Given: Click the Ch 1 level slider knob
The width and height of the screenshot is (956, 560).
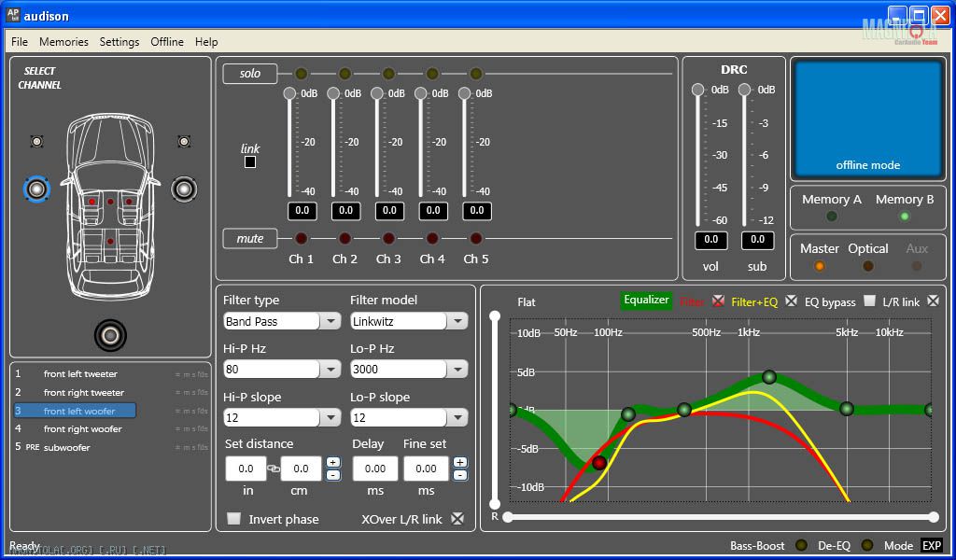Looking at the screenshot, I should [x=289, y=93].
